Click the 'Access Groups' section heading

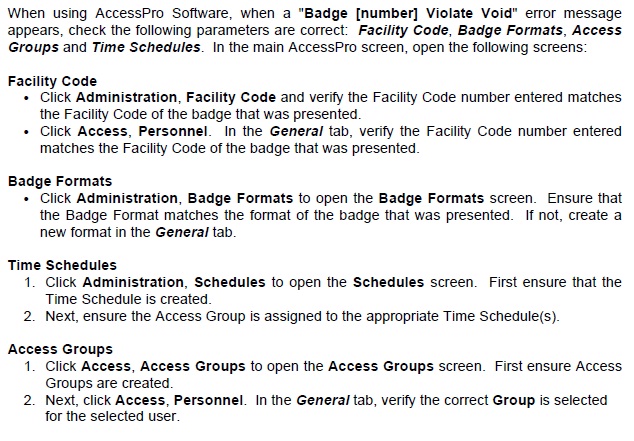click(x=60, y=349)
